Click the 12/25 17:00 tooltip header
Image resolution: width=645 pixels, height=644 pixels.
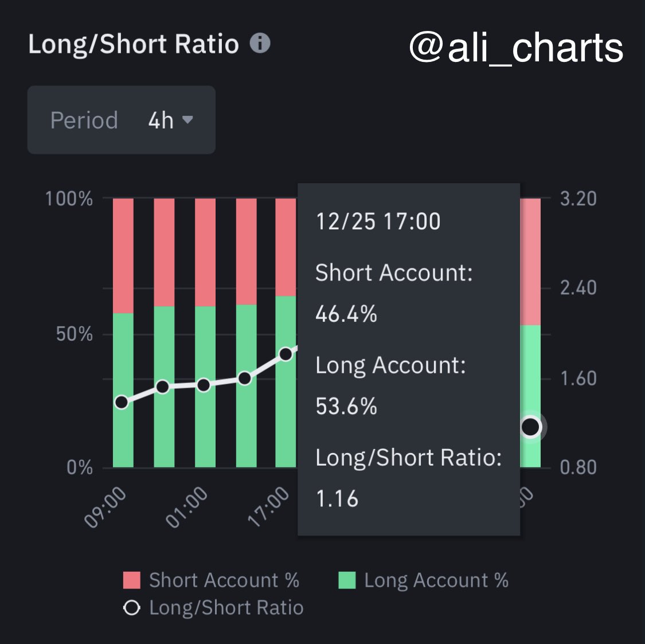[378, 221]
